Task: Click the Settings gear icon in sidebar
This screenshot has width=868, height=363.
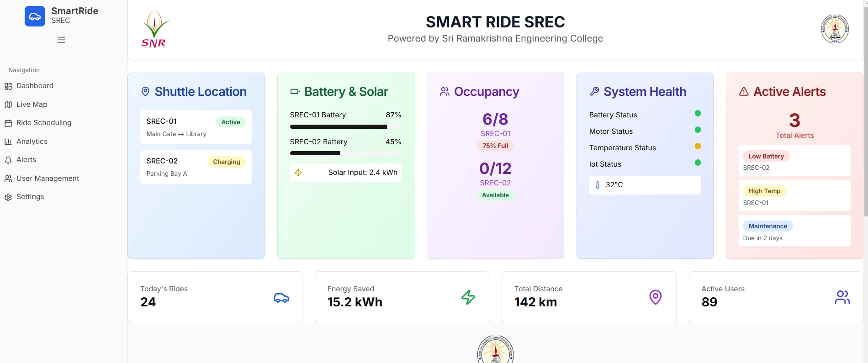Action: pos(8,197)
